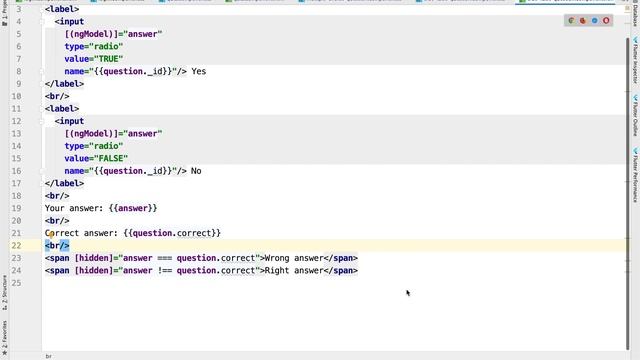The height and width of the screenshot is (360, 640).
Task: Click type="radio" on line 6
Action: 94,47
